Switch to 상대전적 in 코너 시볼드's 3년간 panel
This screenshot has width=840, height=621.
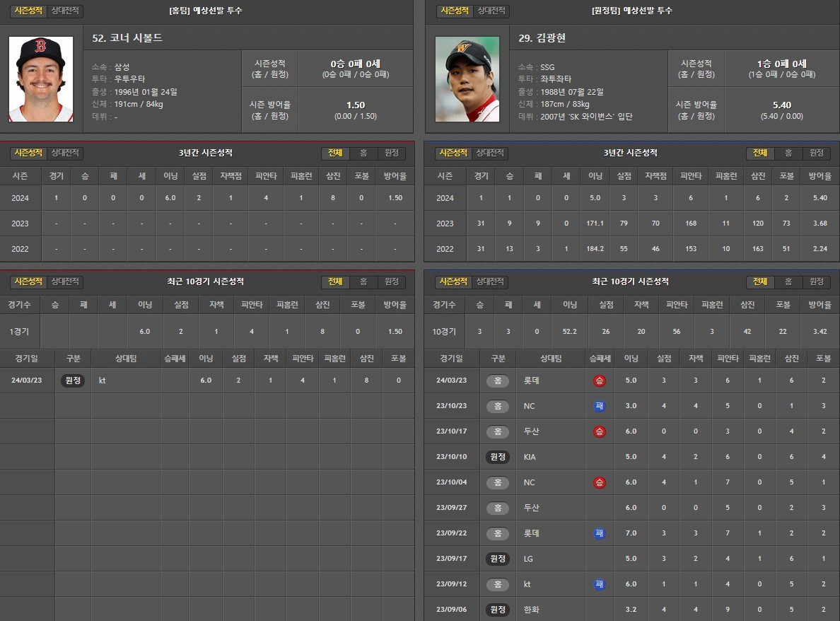click(x=65, y=153)
